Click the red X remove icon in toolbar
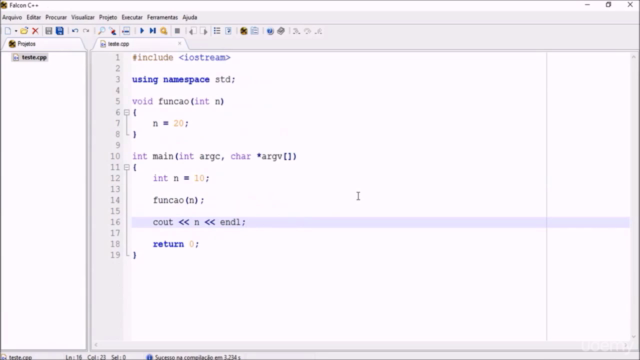The height and width of the screenshot is (360, 640). (35, 31)
